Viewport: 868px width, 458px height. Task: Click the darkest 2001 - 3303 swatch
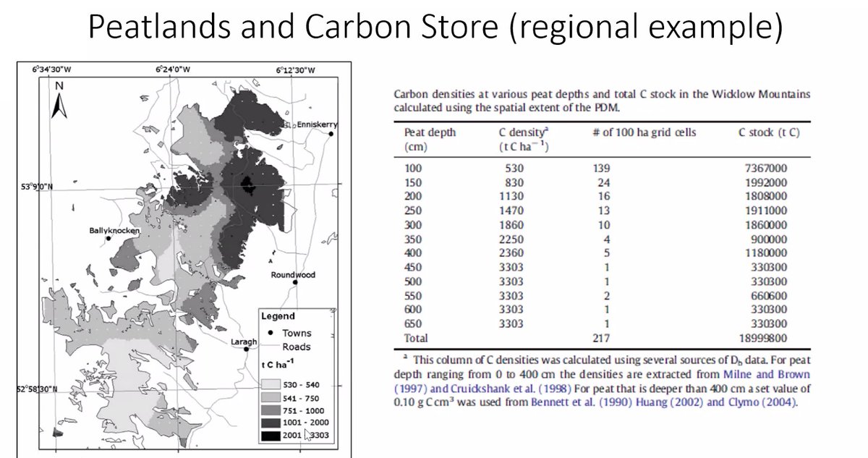pos(271,434)
